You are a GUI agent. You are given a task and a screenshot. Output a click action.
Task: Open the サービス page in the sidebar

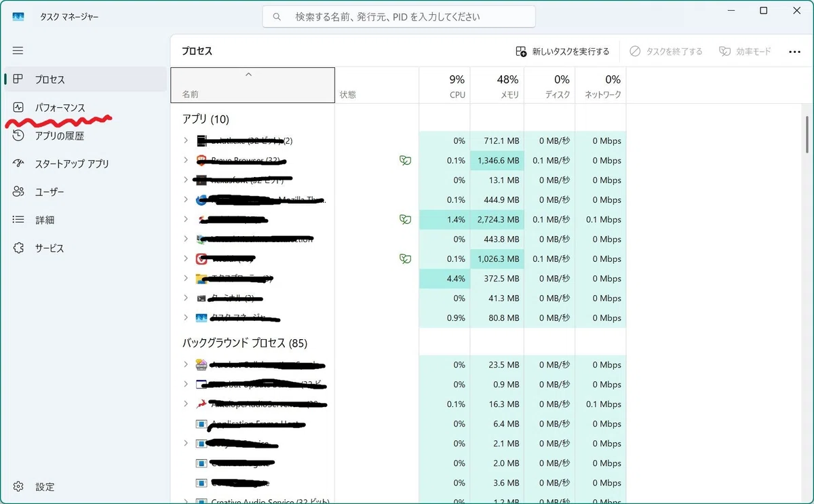tap(85, 248)
